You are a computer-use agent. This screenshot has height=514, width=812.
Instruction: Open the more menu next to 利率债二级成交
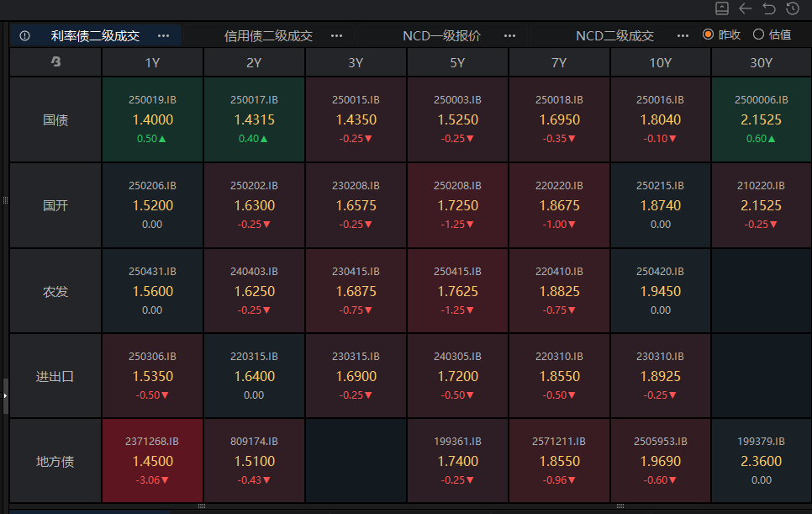tap(164, 36)
